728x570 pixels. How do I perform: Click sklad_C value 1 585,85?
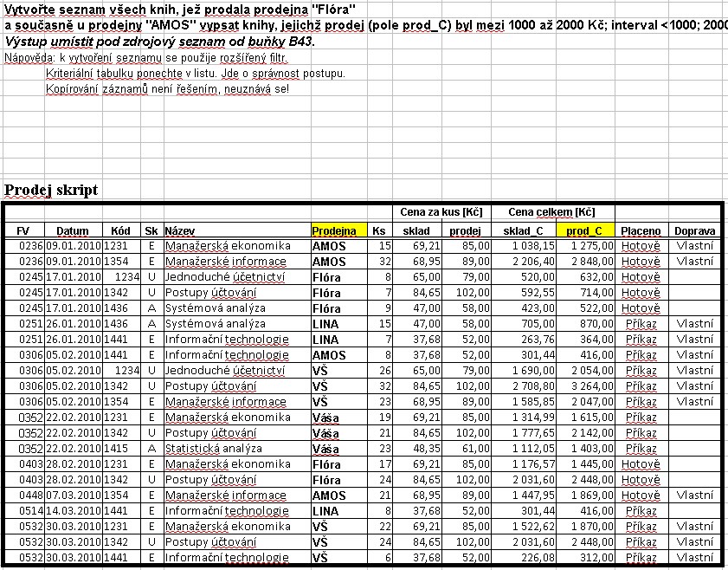523,402
